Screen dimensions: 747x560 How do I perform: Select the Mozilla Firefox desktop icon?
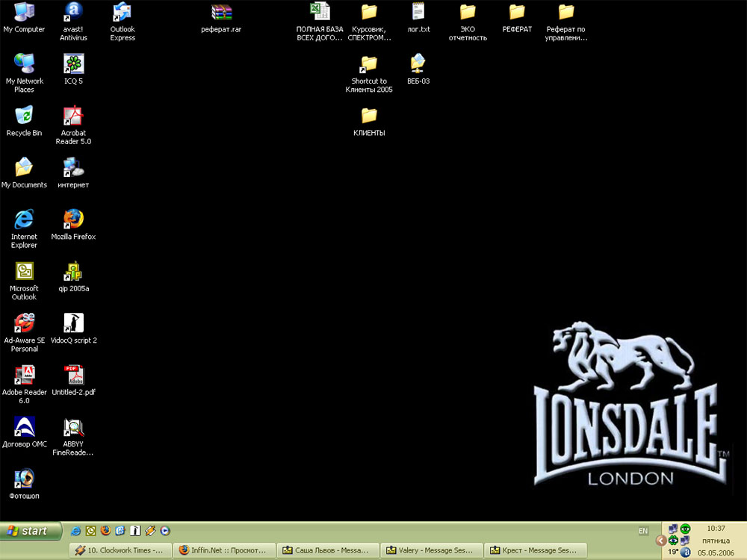pyautogui.click(x=73, y=225)
